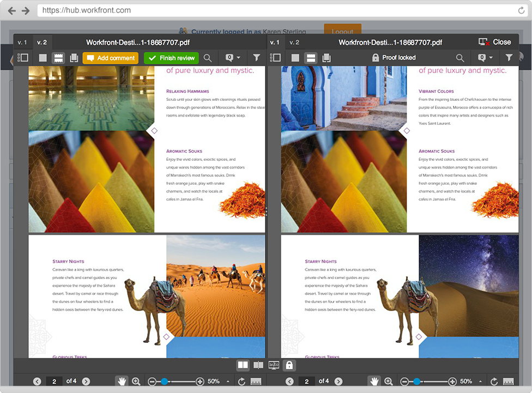Viewport: 532px width, 393px height.
Task: Select v. 2 tab in right pane
Action: point(294,42)
